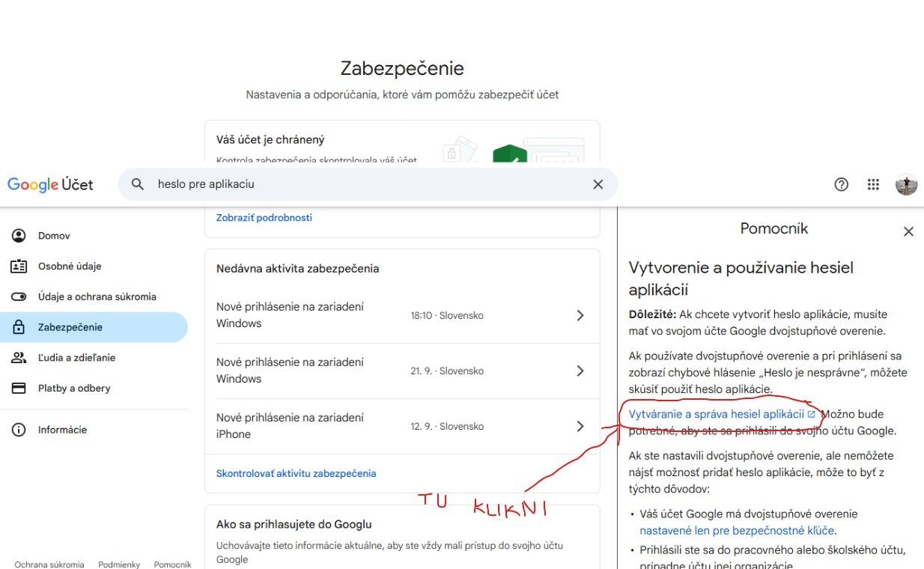The height and width of the screenshot is (569, 924).
Task: Click the Zabezpečenie page title
Action: tap(402, 69)
